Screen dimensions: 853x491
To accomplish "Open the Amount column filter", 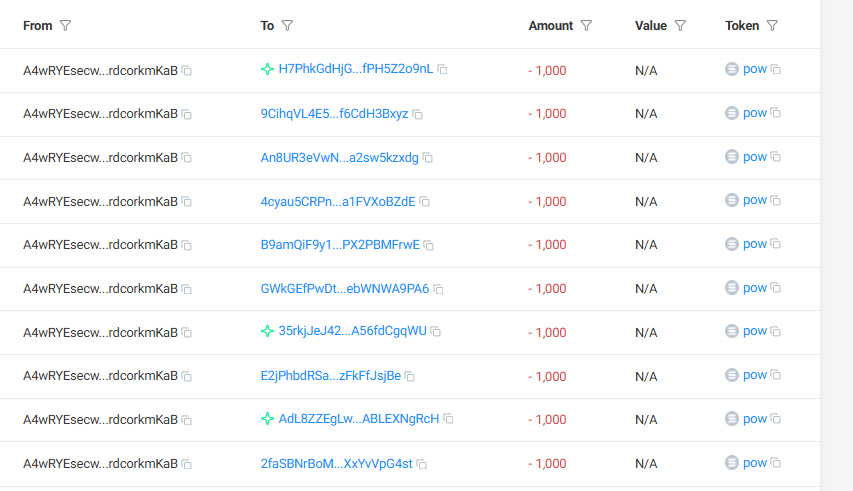I will [x=586, y=26].
